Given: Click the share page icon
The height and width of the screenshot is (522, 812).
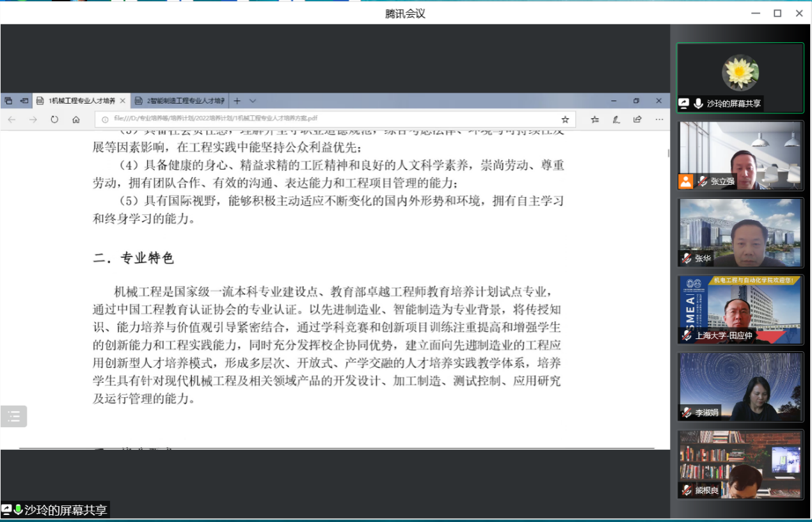Looking at the screenshot, I should click(637, 120).
